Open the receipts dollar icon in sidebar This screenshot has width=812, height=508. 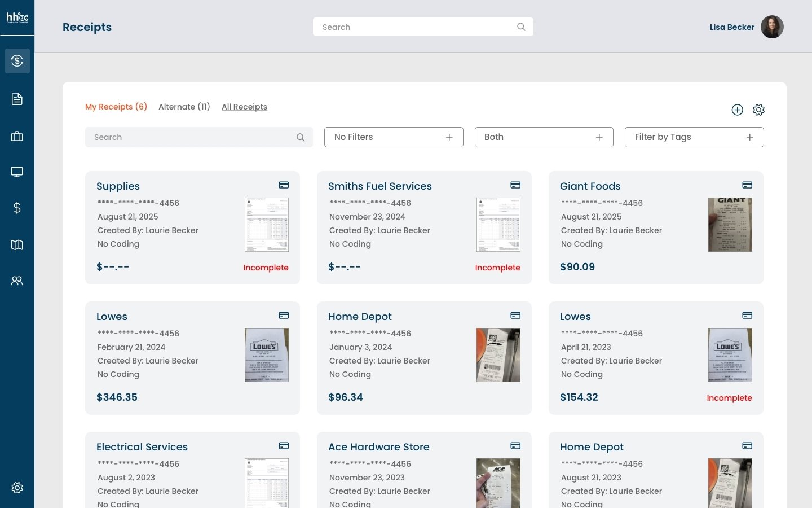[17, 61]
